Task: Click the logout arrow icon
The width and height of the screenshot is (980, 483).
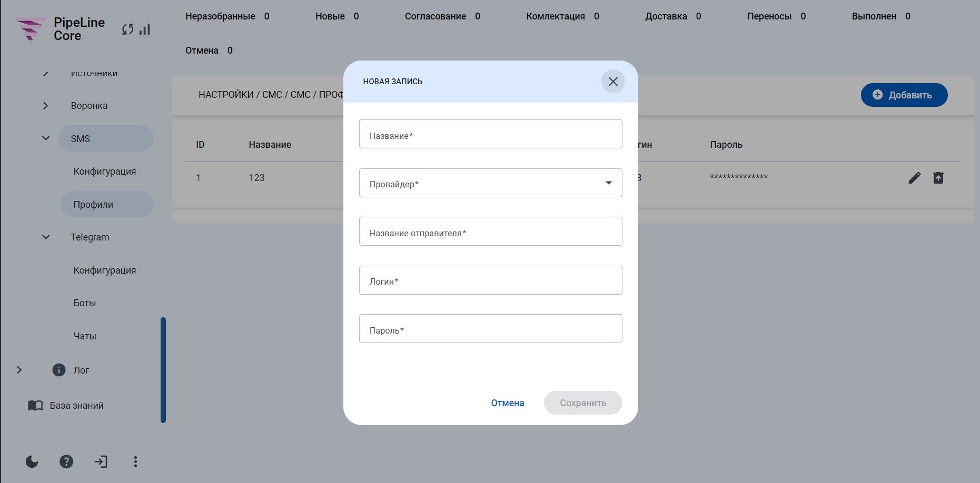Action: (x=101, y=461)
